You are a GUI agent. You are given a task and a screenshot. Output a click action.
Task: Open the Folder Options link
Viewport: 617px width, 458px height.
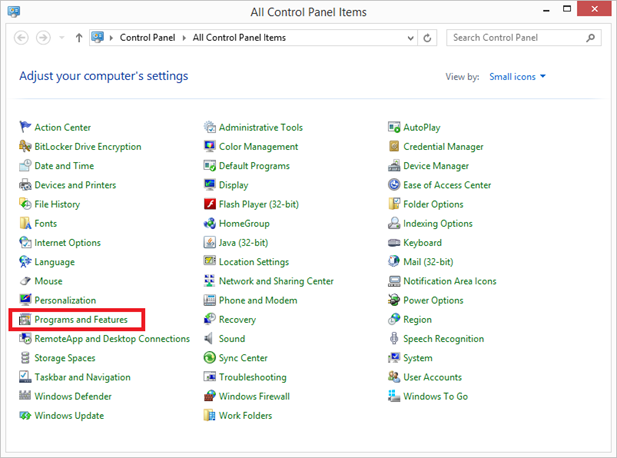[433, 204]
